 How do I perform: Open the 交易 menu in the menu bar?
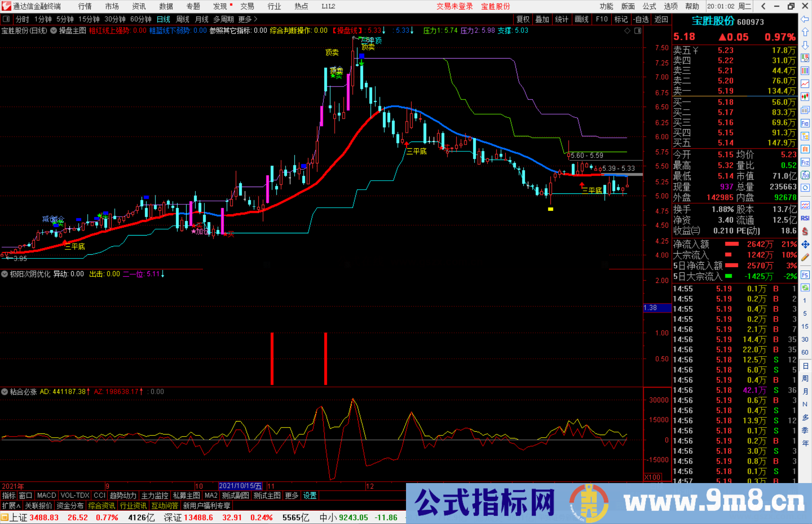(x=247, y=6)
